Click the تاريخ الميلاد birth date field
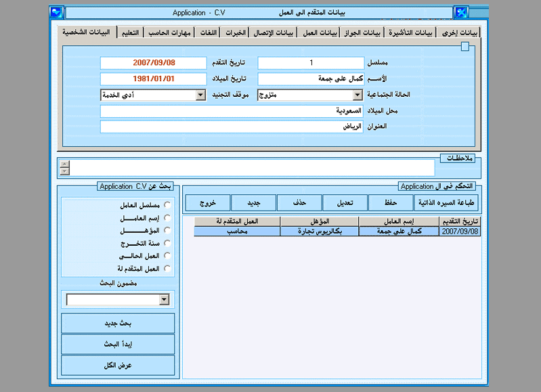Image resolution: width=541 pixels, height=392 pixels. (x=154, y=79)
